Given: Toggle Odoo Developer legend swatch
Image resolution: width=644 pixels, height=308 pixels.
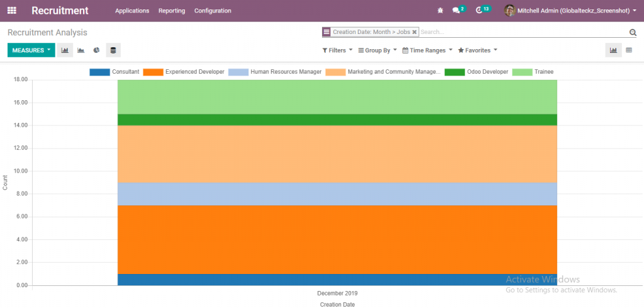Looking at the screenshot, I should [455, 72].
